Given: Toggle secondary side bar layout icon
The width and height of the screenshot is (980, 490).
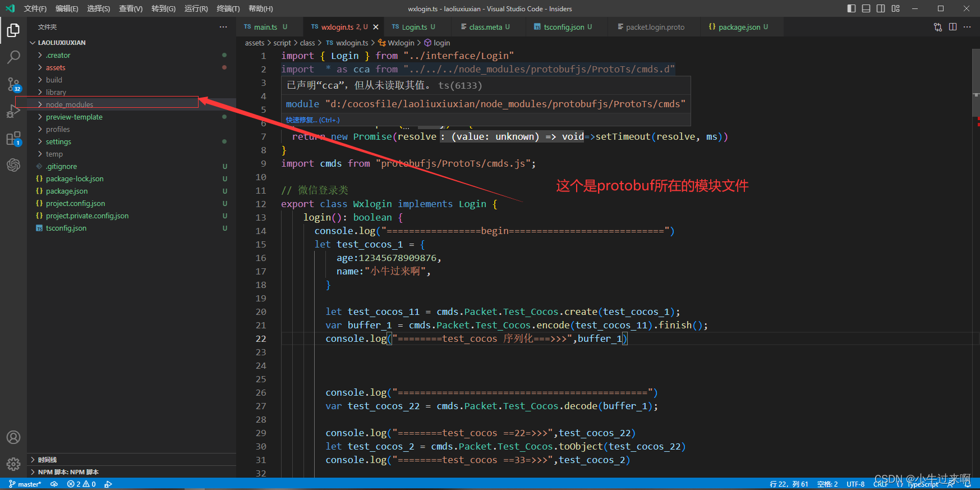Looking at the screenshot, I should (x=881, y=8).
